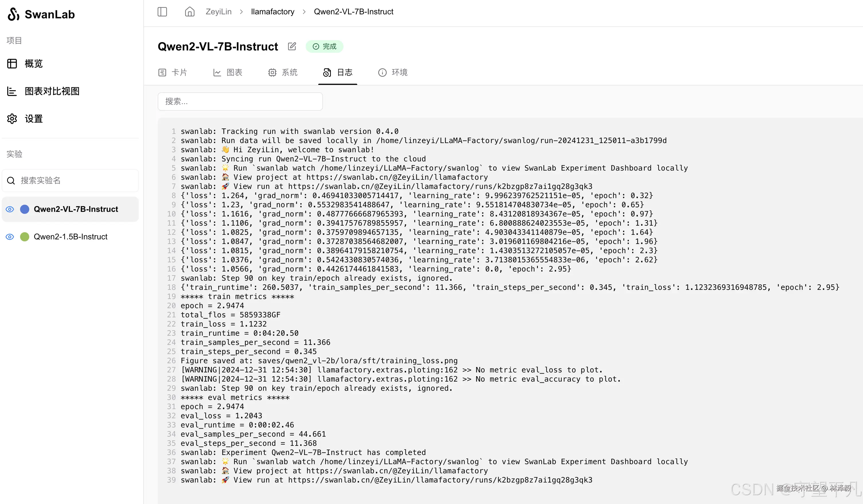Click the 完成 status badge
The height and width of the screenshot is (504, 863).
point(324,46)
